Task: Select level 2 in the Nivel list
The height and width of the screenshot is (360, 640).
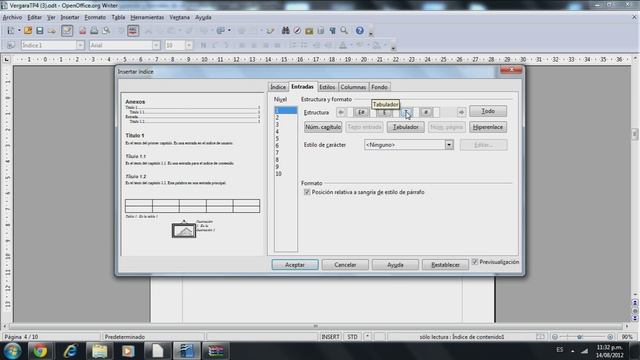Action: coord(285,118)
